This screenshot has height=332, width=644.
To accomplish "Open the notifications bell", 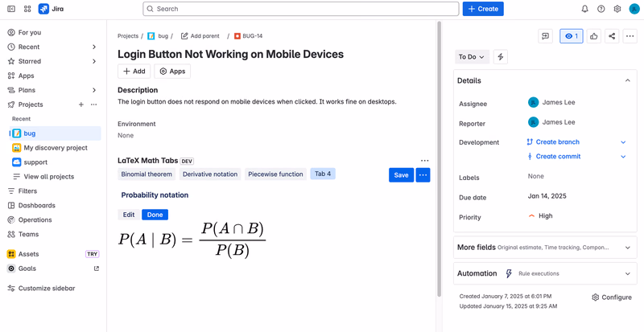I will [585, 9].
